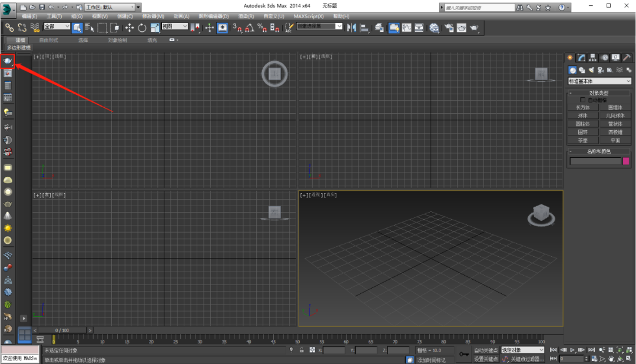Click the Align tool icon

[x=365, y=28]
